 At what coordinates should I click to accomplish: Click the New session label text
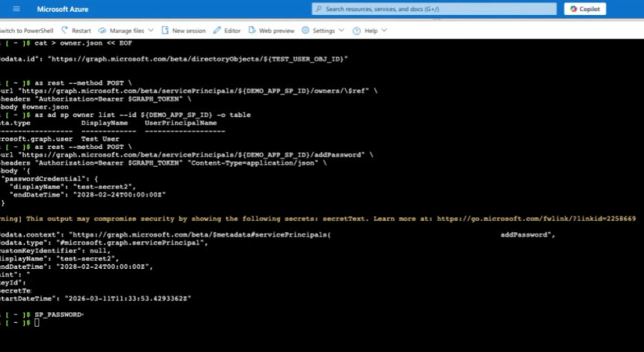pyautogui.click(x=189, y=31)
